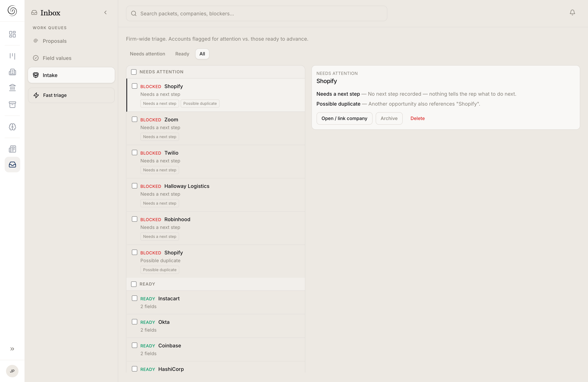The width and height of the screenshot is (588, 382).
Task: Open the archive box icon
Action: coord(12,104)
